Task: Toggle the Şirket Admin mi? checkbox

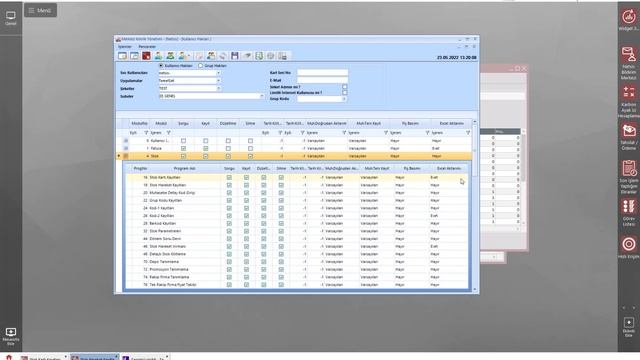Action: tap(344, 87)
